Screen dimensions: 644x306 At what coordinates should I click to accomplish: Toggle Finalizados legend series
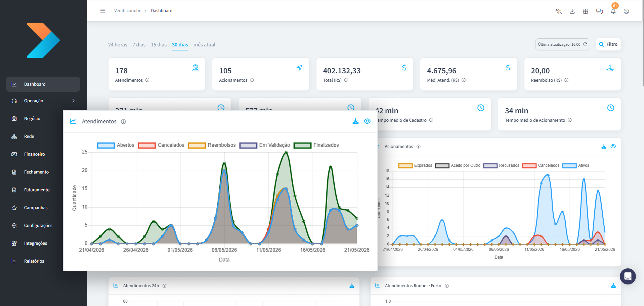[316, 145]
